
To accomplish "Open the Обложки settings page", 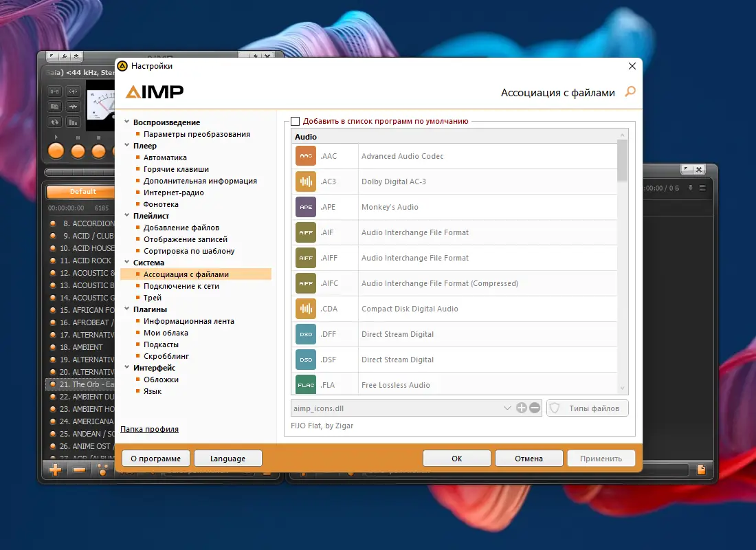I will [162, 379].
